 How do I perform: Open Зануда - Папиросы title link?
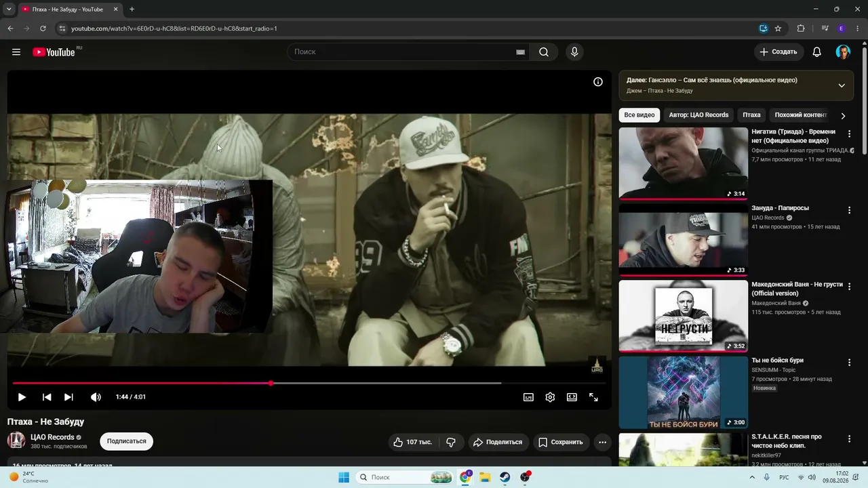click(780, 208)
